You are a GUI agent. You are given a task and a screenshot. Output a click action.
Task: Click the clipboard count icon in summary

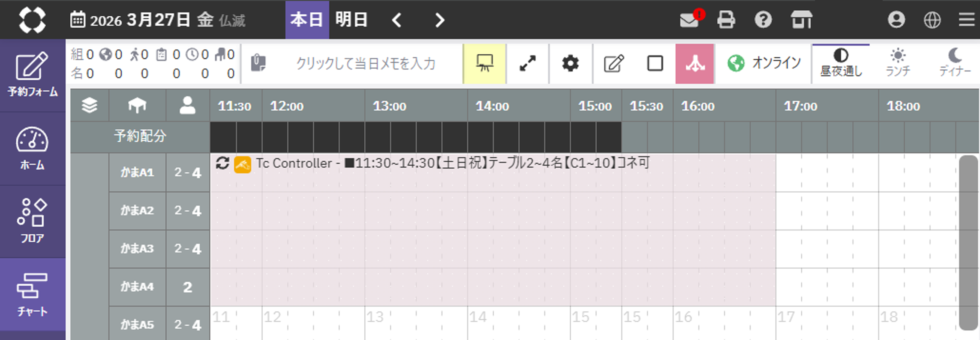[162, 55]
